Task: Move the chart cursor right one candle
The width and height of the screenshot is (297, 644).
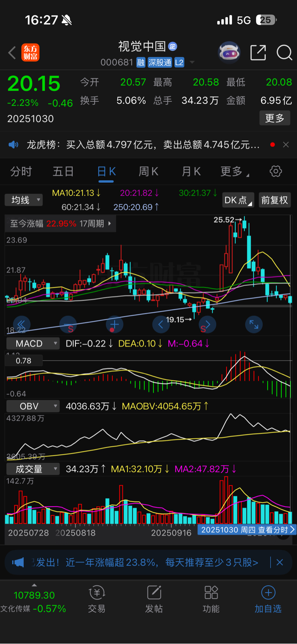Action: pyautogui.click(x=207, y=324)
